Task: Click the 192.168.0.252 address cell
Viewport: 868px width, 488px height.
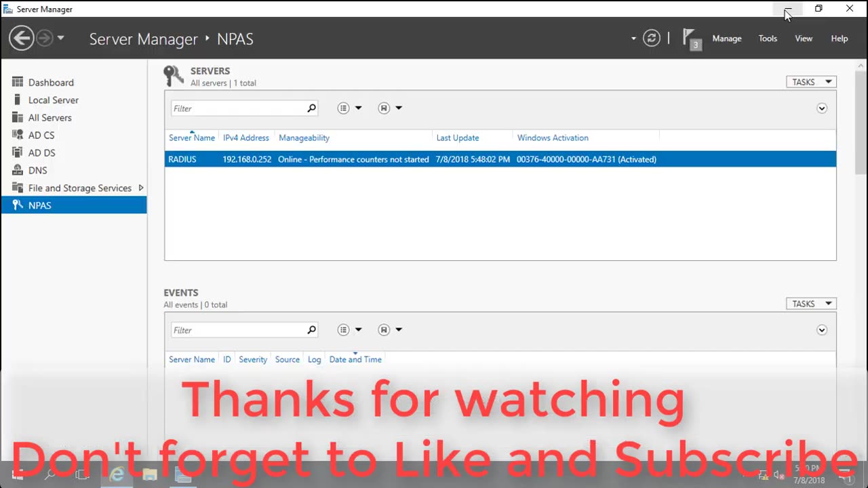Action: pyautogui.click(x=247, y=159)
